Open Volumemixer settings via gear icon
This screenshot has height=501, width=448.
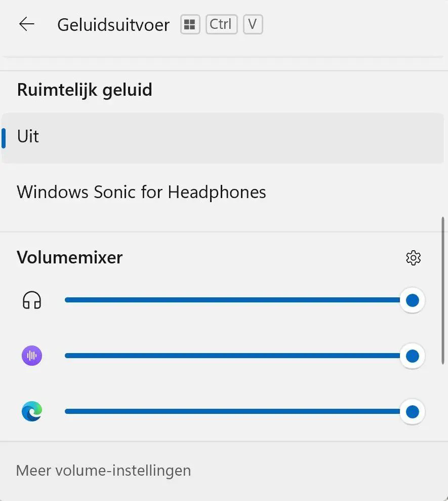(x=413, y=258)
